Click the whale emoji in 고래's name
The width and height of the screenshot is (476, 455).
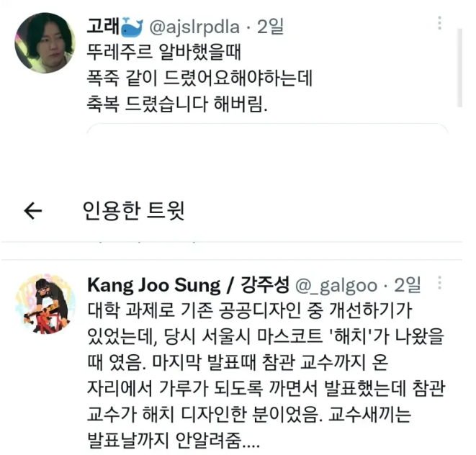[132, 27]
